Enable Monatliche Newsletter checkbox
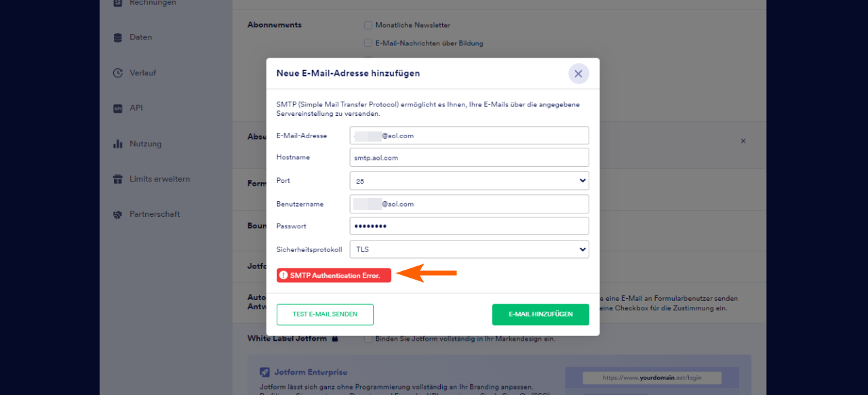 pos(368,25)
